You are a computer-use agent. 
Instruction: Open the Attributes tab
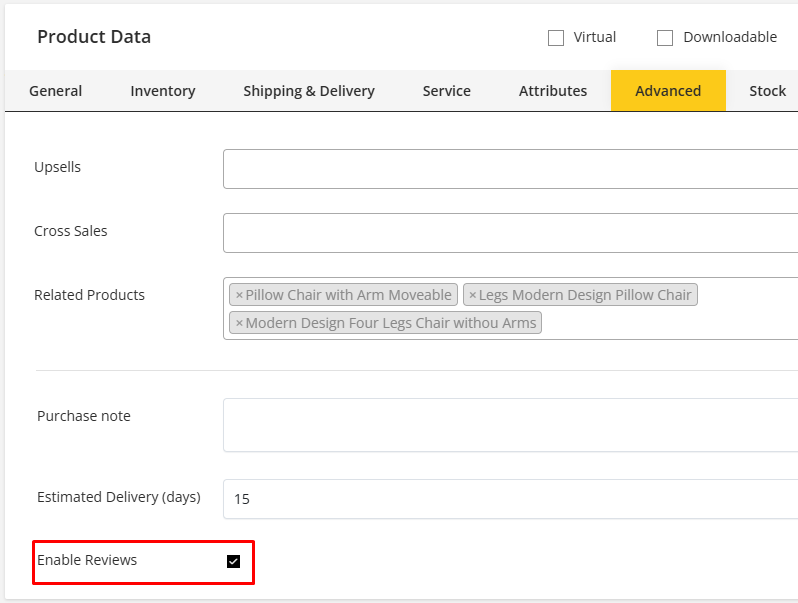tap(553, 91)
